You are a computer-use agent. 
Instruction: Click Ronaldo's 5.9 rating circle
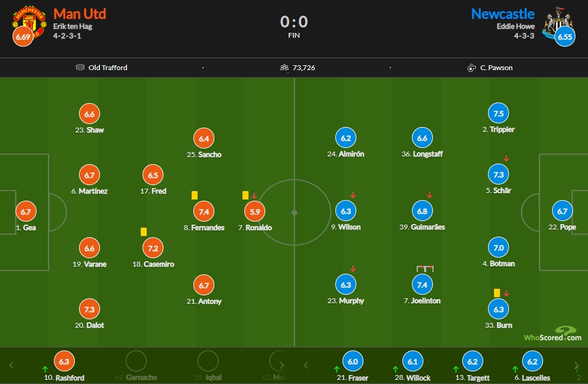coord(254,211)
